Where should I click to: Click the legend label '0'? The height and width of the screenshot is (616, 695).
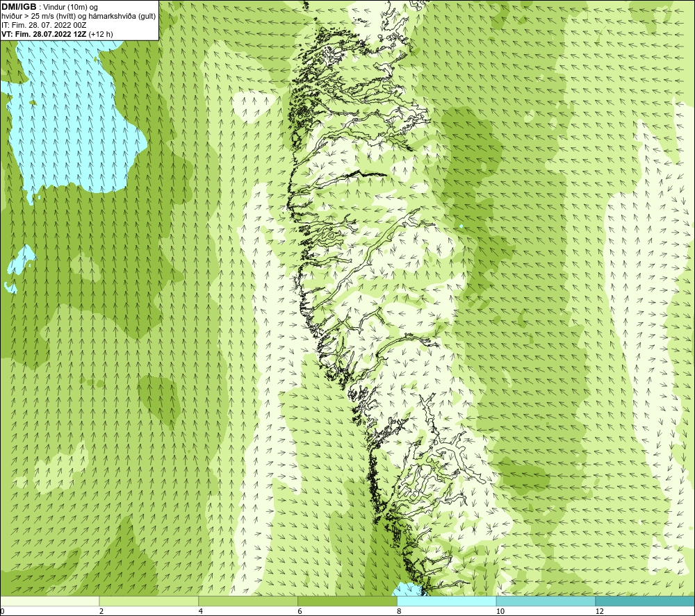click(2, 611)
